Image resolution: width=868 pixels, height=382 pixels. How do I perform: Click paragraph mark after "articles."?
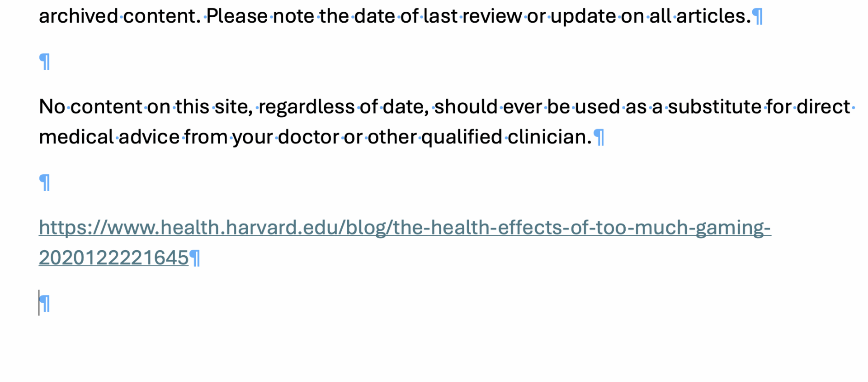pyautogui.click(x=757, y=17)
